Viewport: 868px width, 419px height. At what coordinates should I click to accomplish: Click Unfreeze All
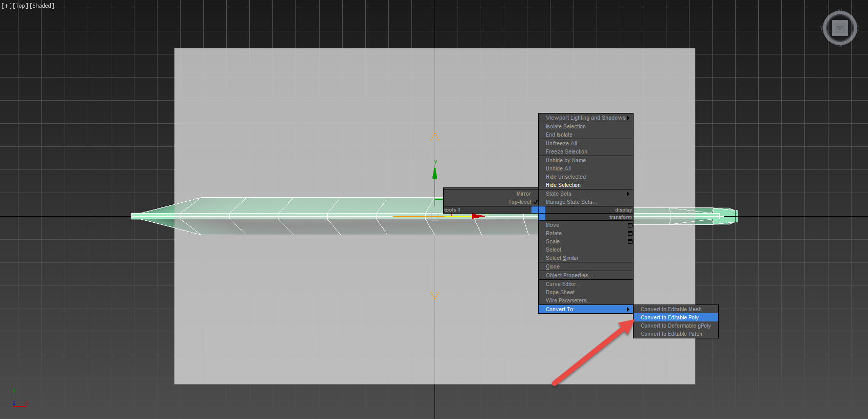[586, 144]
